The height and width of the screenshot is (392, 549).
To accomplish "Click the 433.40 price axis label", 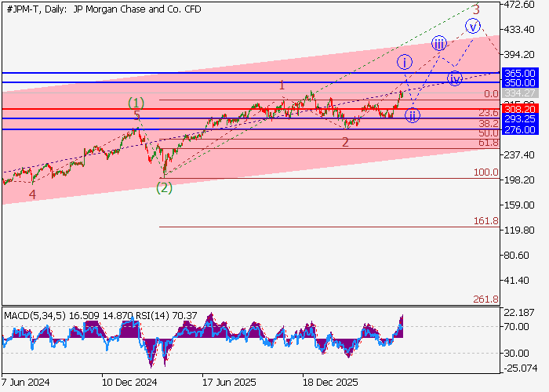I will point(519,30).
